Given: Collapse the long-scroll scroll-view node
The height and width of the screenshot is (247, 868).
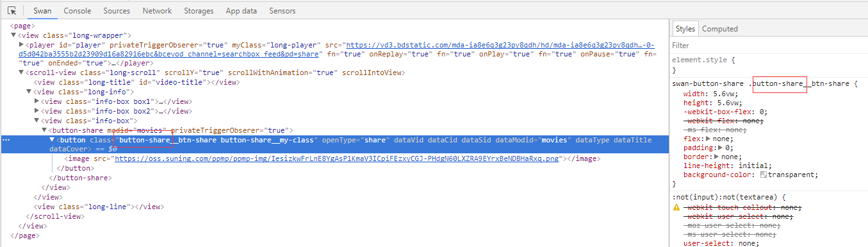Looking at the screenshot, I should click(x=21, y=73).
